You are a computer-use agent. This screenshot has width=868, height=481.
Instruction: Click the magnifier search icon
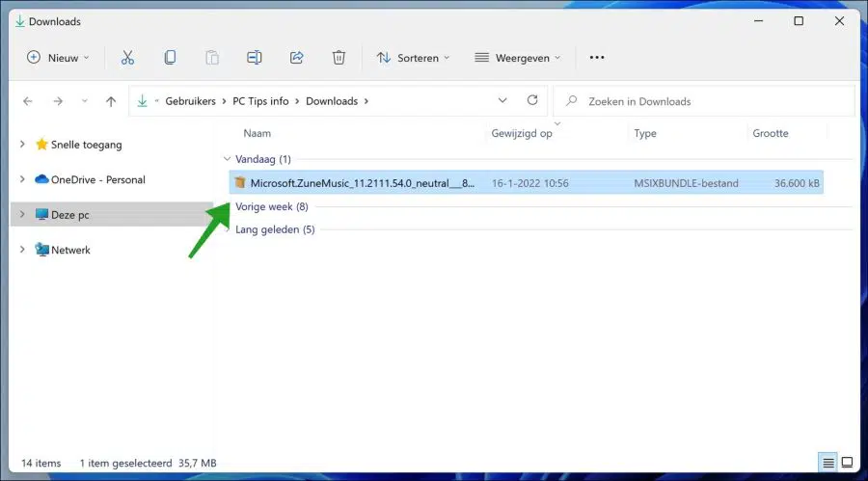click(x=571, y=101)
